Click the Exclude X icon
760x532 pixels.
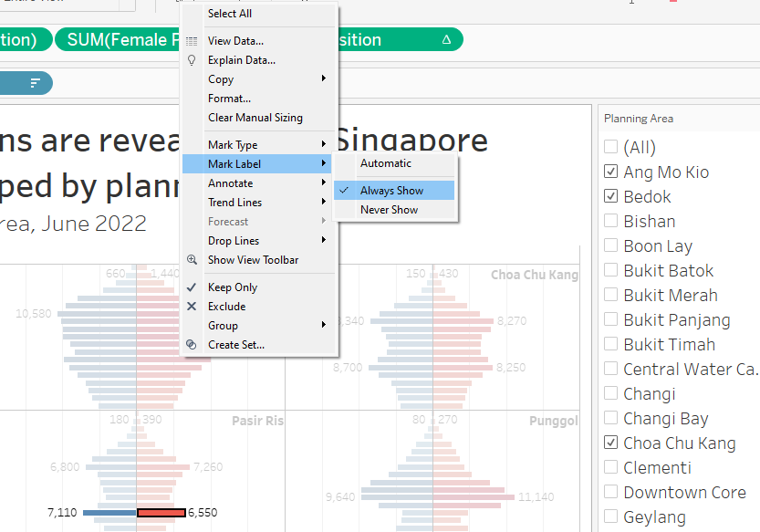pos(192,307)
